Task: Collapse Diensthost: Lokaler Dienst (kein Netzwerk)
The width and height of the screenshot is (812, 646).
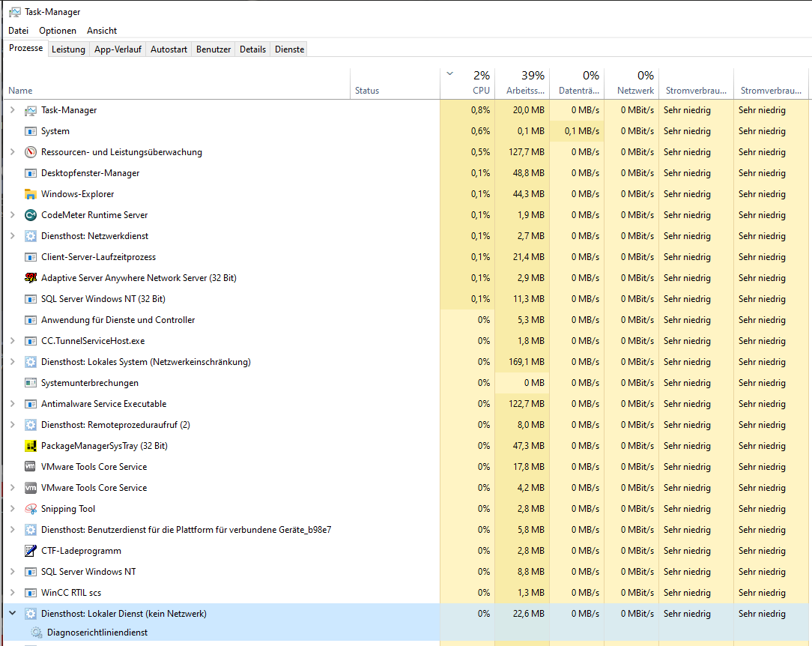Action: [x=13, y=613]
